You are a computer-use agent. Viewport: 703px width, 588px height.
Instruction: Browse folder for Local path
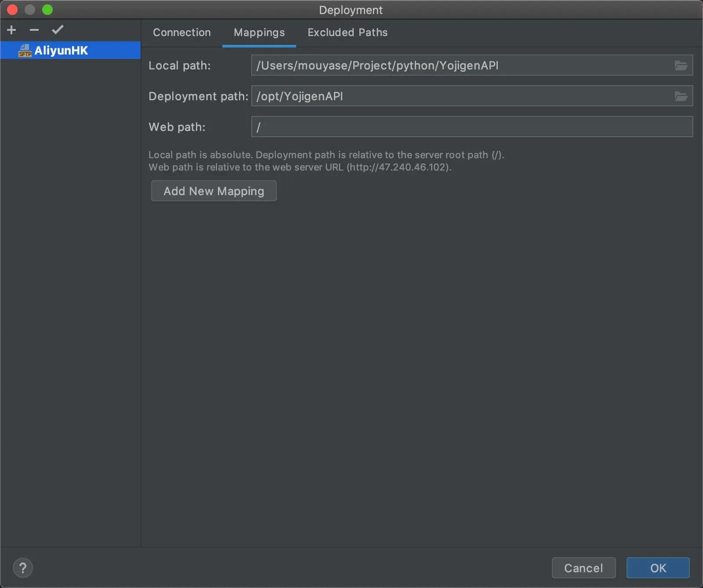pyautogui.click(x=681, y=65)
